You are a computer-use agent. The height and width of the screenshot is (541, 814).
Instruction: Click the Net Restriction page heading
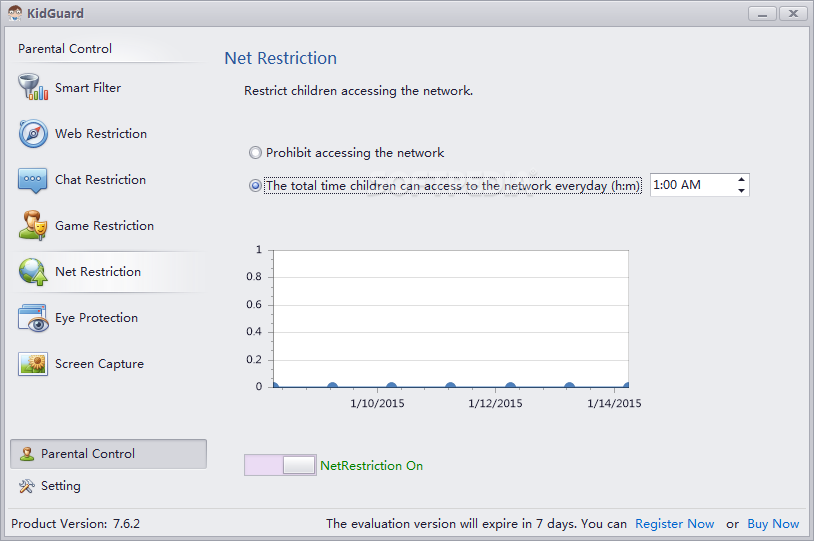(x=280, y=58)
